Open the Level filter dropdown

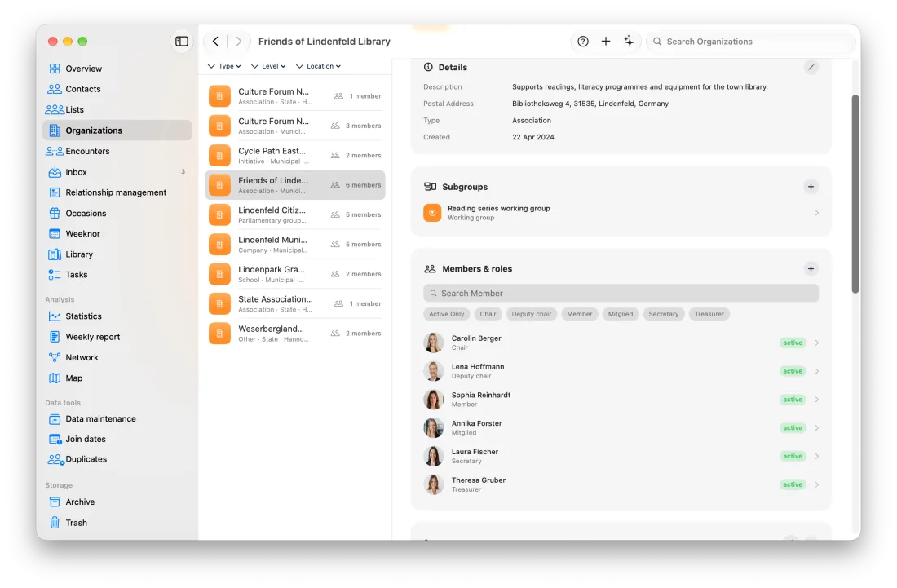[268, 66]
